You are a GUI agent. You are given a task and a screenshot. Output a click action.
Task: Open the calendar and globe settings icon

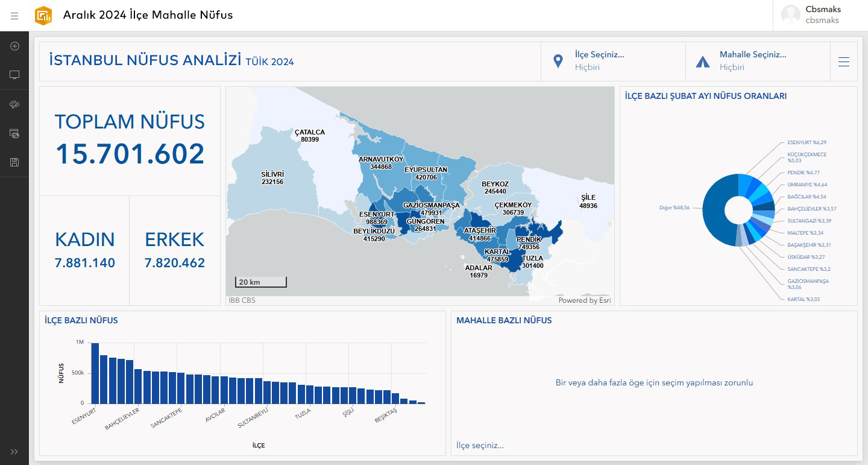(x=14, y=133)
